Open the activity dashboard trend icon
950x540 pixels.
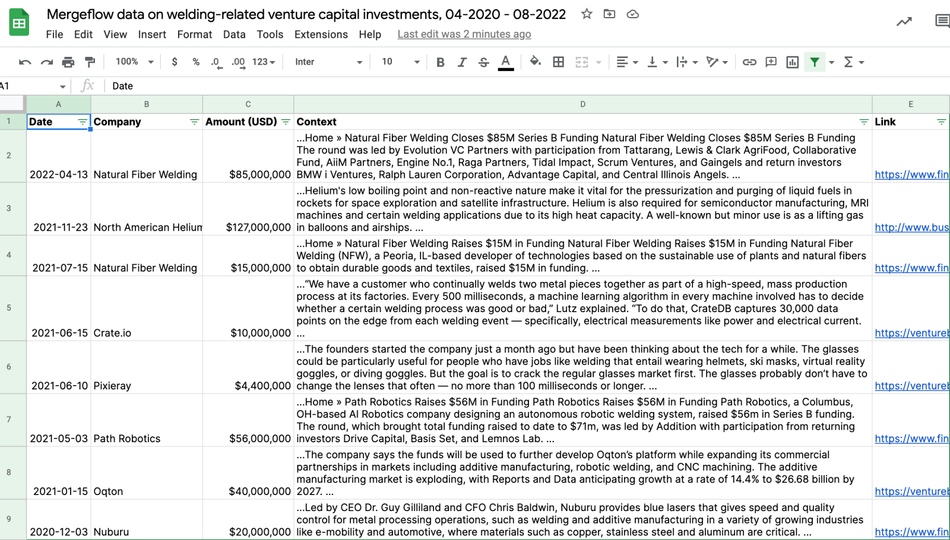(x=904, y=22)
